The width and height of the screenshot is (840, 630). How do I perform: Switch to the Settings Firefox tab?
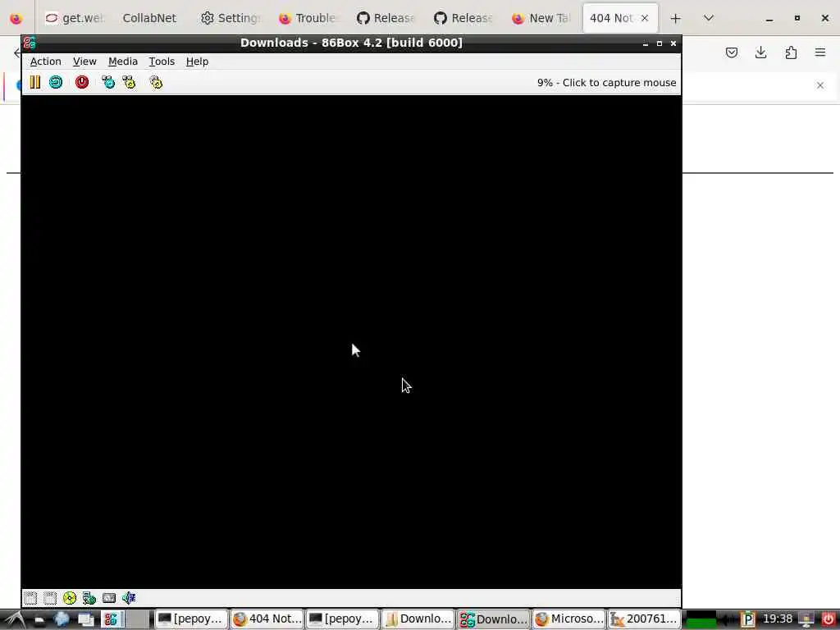(x=230, y=18)
